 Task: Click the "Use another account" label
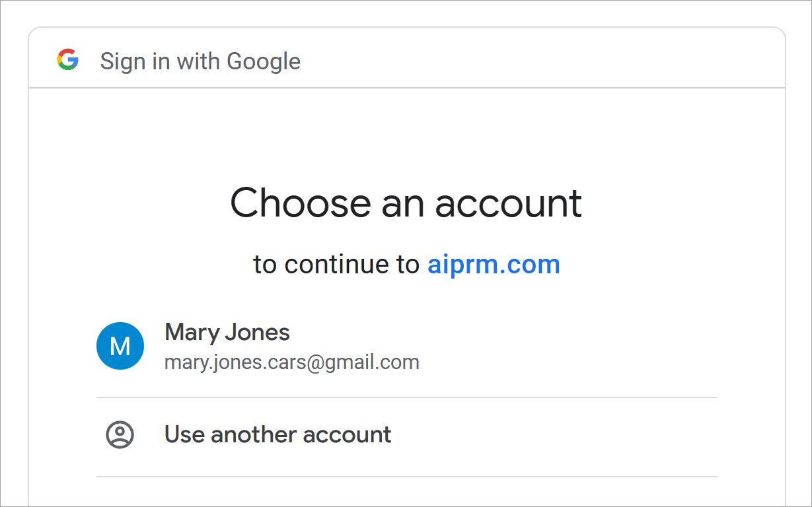[x=277, y=435]
